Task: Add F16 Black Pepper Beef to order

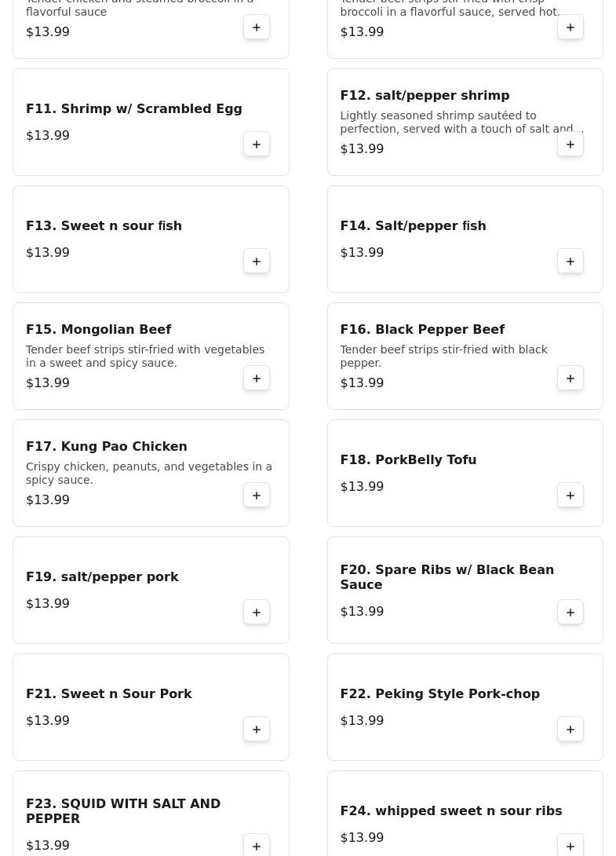Action: click(570, 379)
